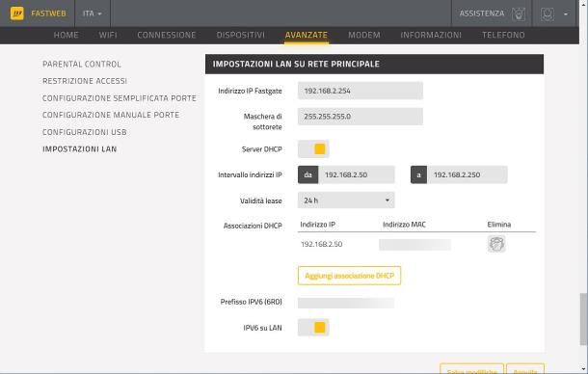Click Aggiungi associazione DHCP button
Screen dimensions: 588x374
(x=349, y=276)
